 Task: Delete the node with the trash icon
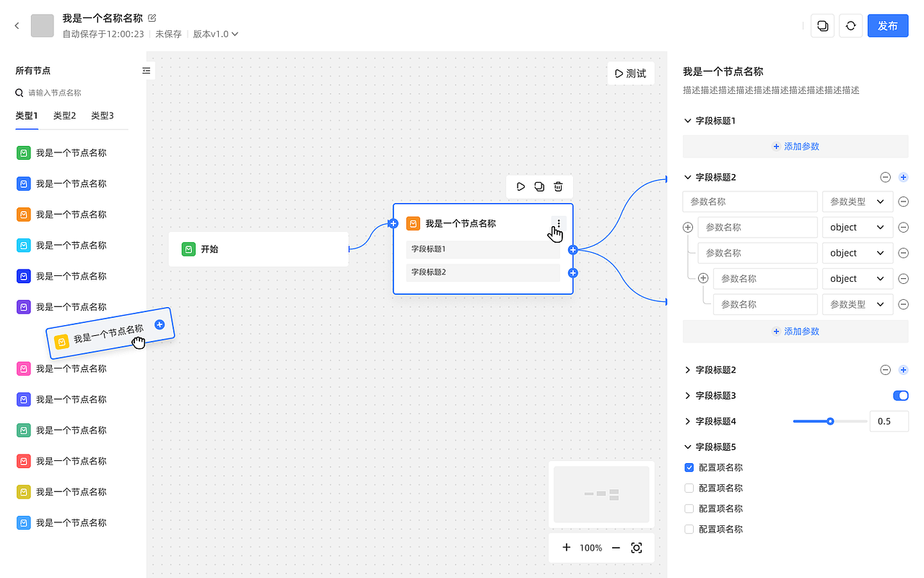[x=558, y=186]
